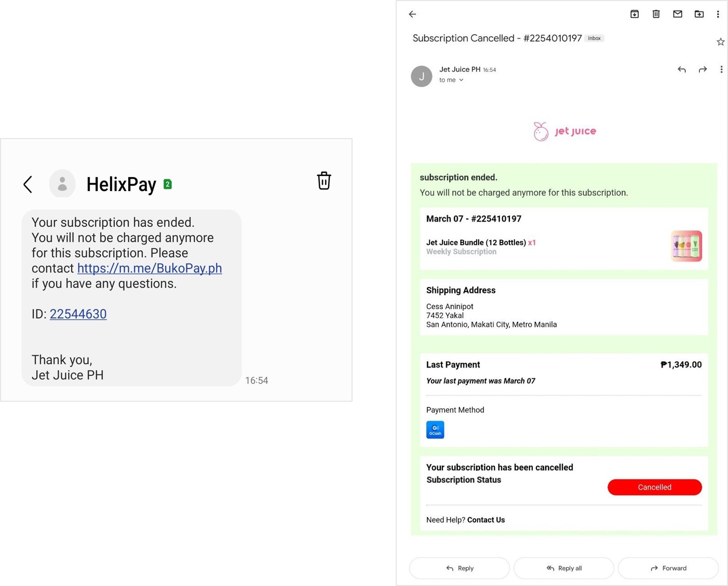Image resolution: width=728 pixels, height=586 pixels.
Task: Click the 'Weekly Subscription' text
Action: point(461,252)
